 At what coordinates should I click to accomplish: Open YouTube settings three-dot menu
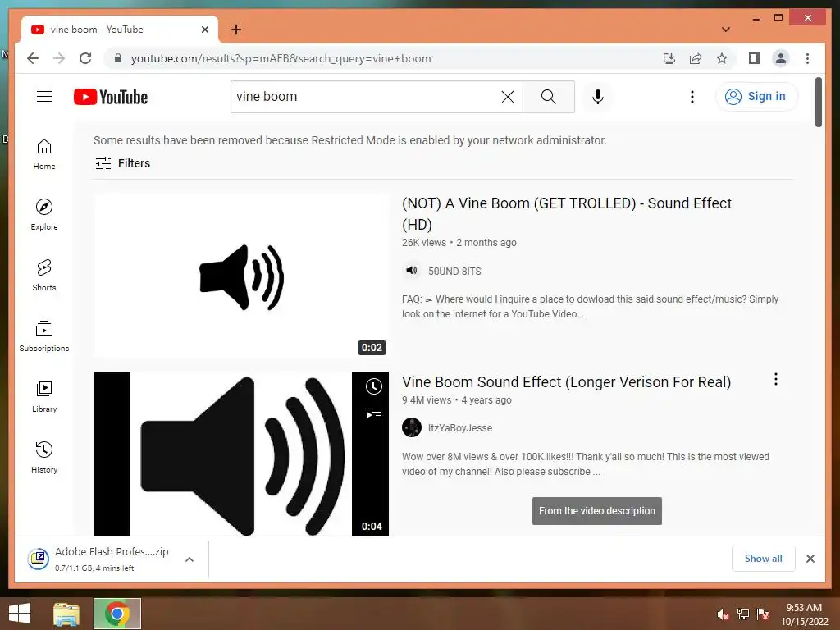click(692, 97)
